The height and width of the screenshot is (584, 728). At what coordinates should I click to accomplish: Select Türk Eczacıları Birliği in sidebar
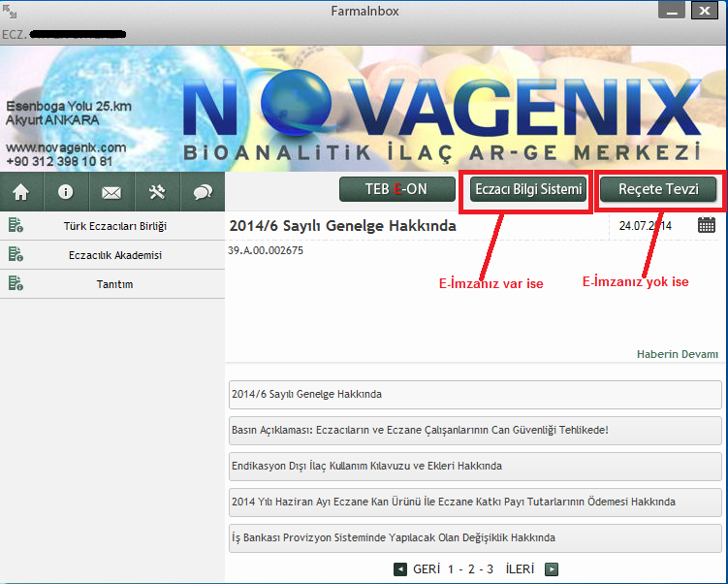click(x=112, y=226)
